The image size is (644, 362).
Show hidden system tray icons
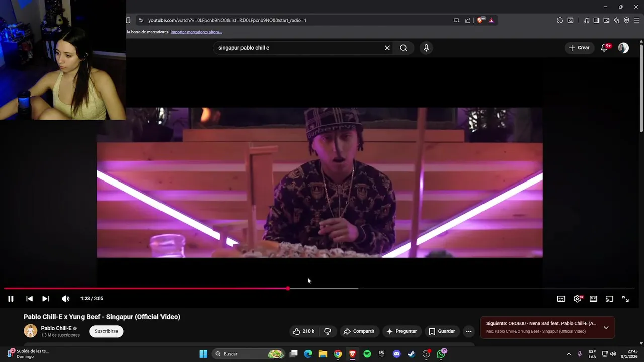[569, 354]
